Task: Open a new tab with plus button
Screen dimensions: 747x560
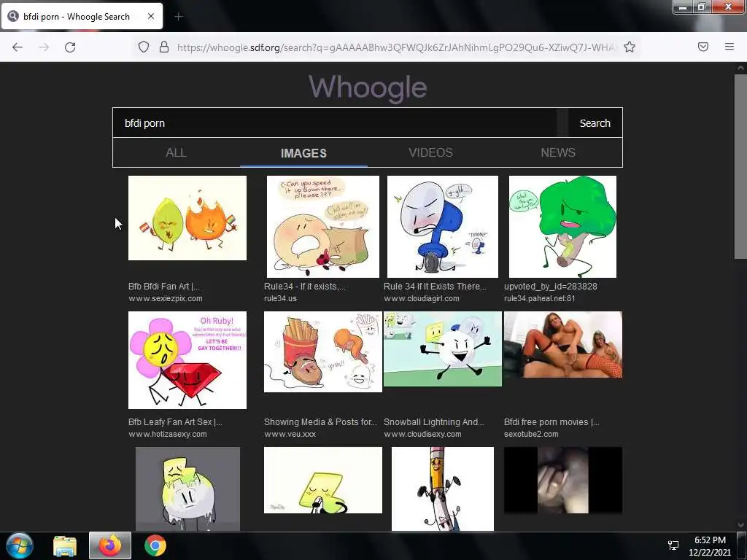Action: click(x=179, y=17)
